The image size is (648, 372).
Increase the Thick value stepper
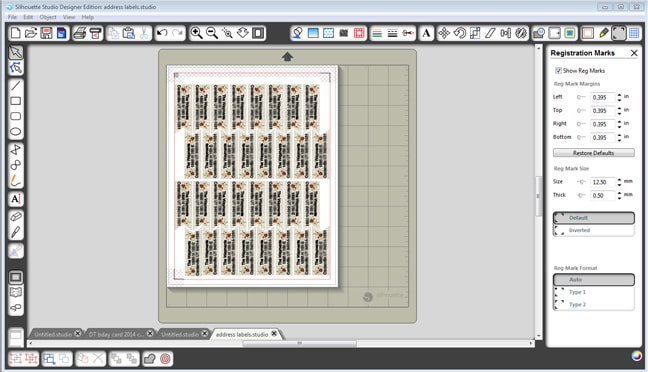[x=619, y=193]
